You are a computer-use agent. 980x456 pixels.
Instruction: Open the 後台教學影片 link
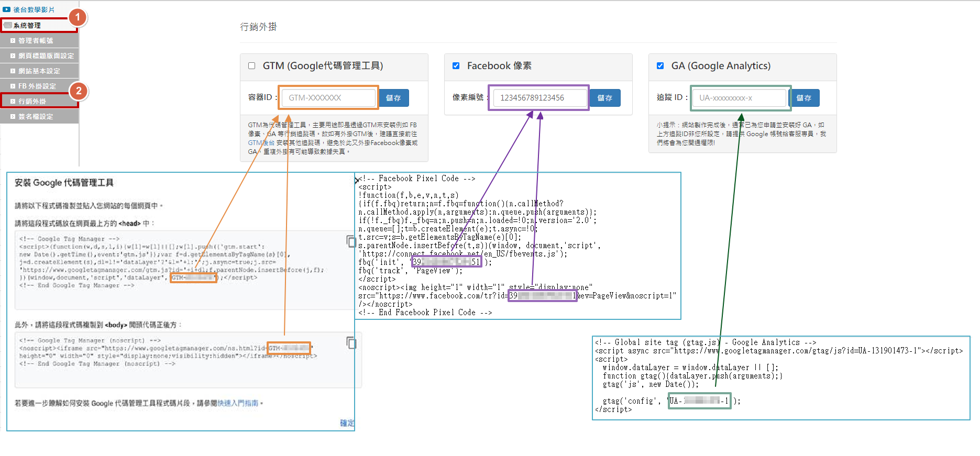34,9
